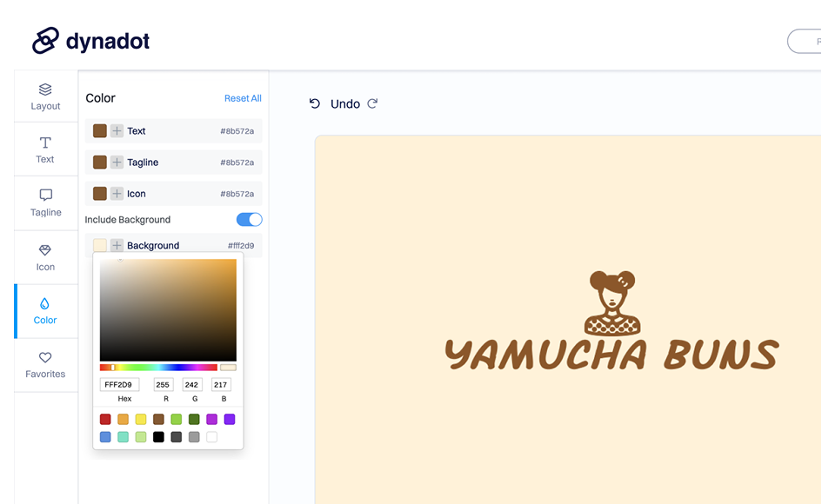Click the Yamucha Buns logo preview
The height and width of the screenshot is (504, 835).
[x=611, y=313]
